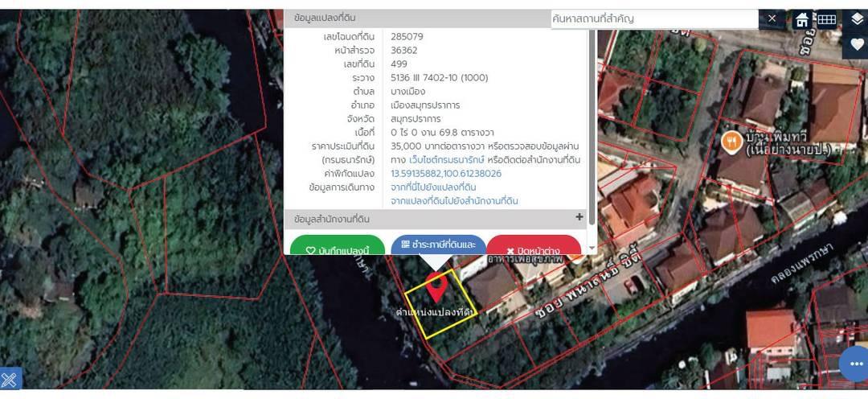
Task: Expand the ข้อมูลสำนักงานที่ดิน section with plus
Action: 579,217
